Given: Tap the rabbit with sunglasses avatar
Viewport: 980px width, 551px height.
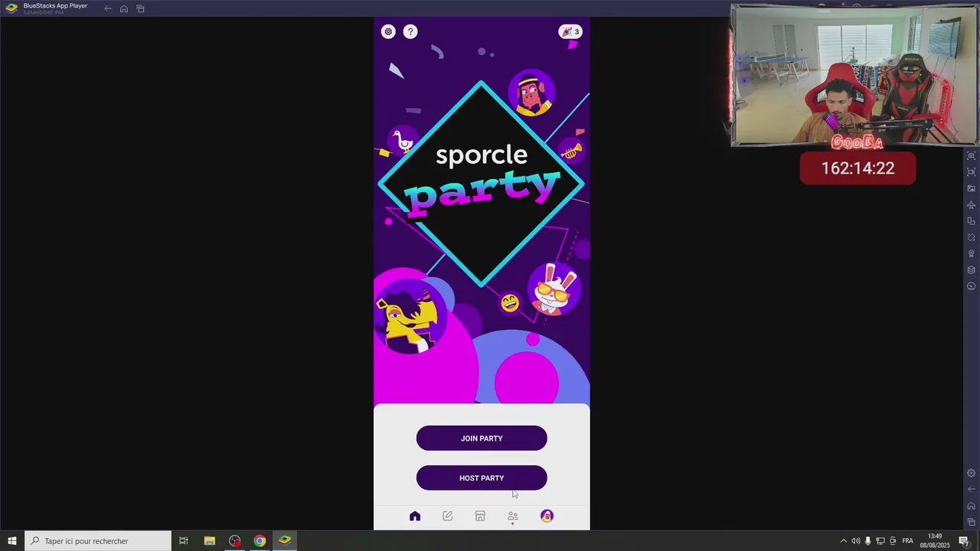Looking at the screenshot, I should (x=554, y=289).
